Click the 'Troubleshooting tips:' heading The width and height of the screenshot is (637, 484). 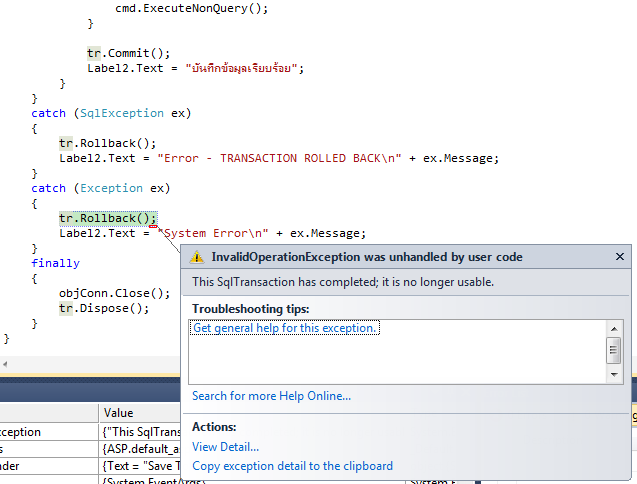pos(251,309)
